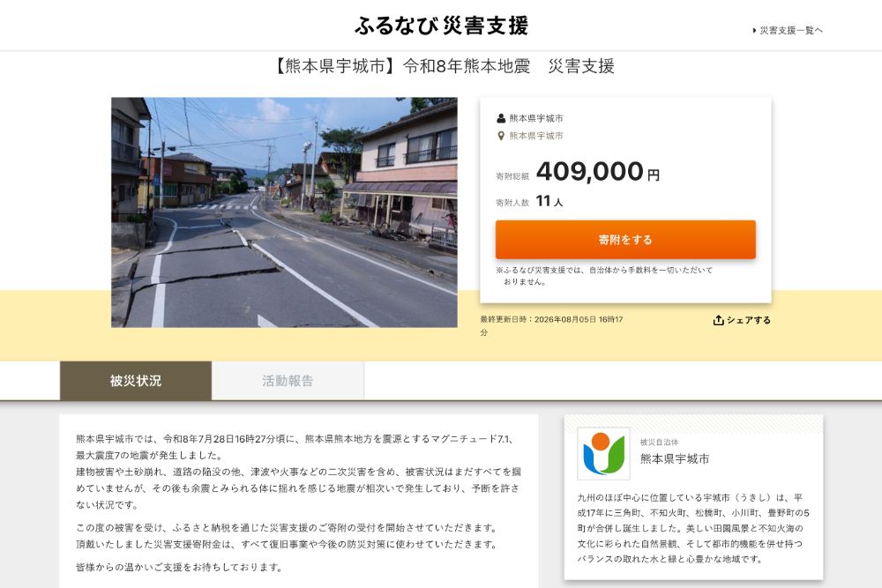Click the 寄附総額 label
882x588 pixels.
point(512,176)
